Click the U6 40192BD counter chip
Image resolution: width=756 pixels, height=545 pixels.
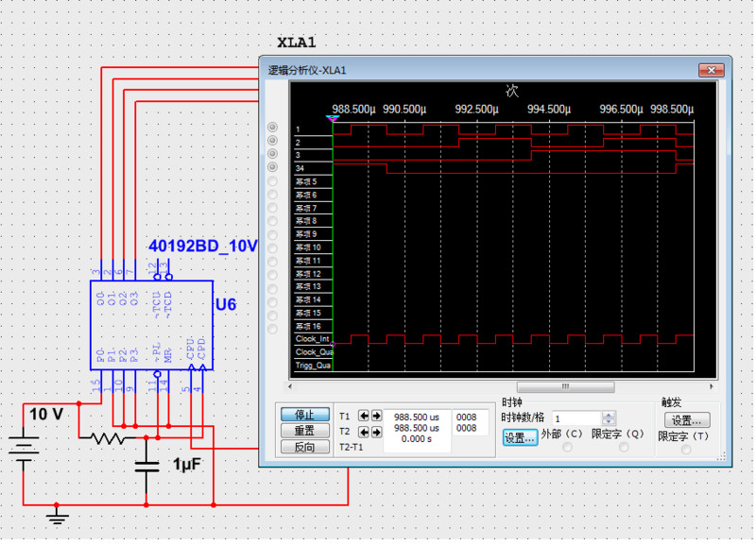151,326
